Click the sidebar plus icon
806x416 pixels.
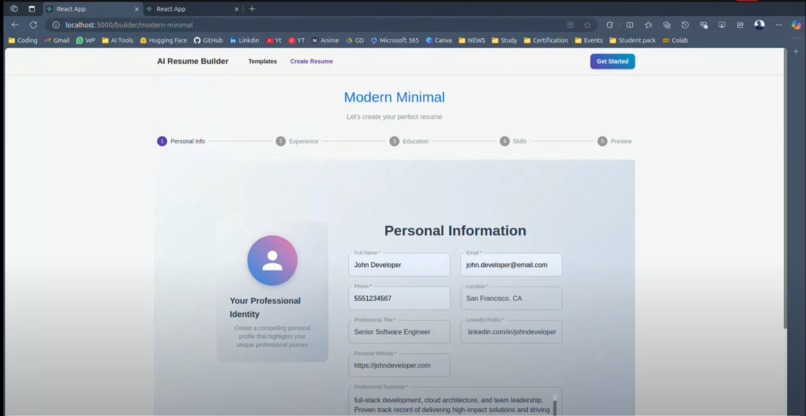tap(796, 51)
